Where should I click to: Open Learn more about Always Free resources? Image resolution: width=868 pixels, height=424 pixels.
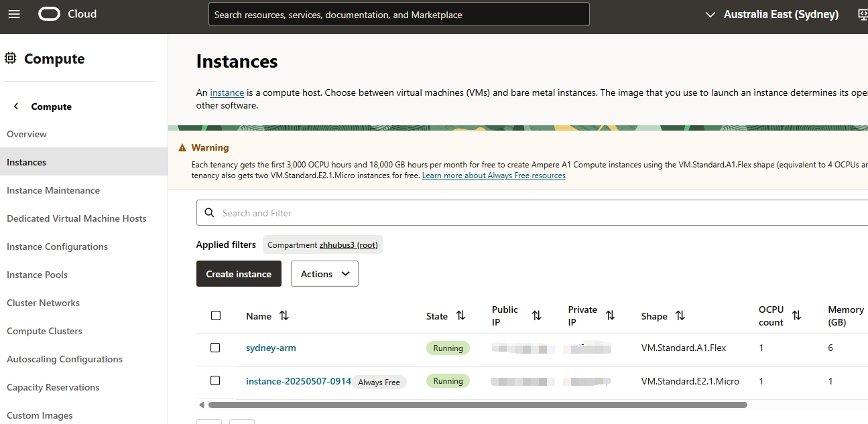[x=494, y=175]
